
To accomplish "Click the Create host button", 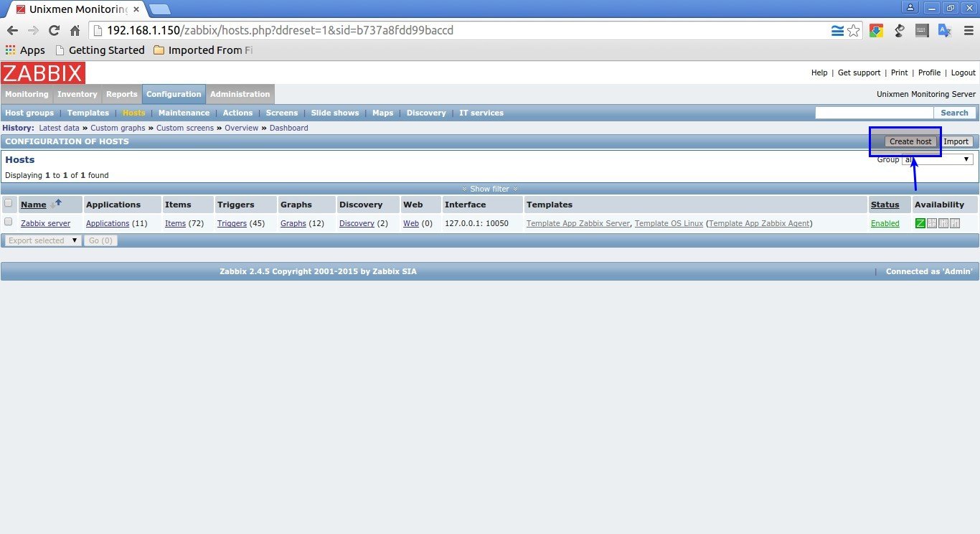I will (x=910, y=141).
